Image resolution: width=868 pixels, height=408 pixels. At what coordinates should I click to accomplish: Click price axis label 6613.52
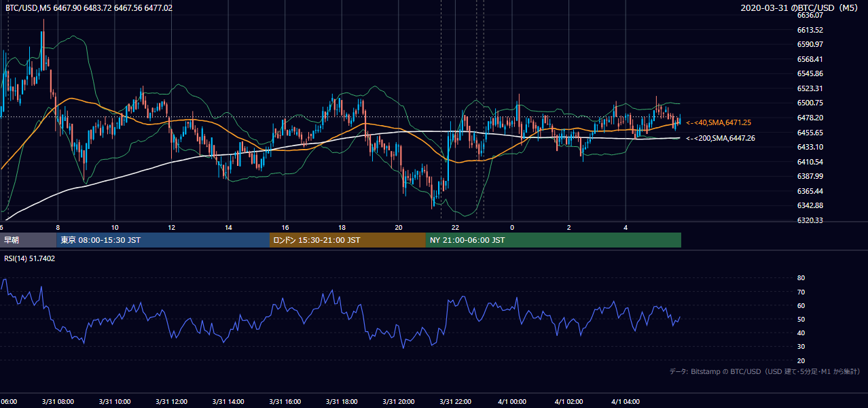pyautogui.click(x=810, y=30)
